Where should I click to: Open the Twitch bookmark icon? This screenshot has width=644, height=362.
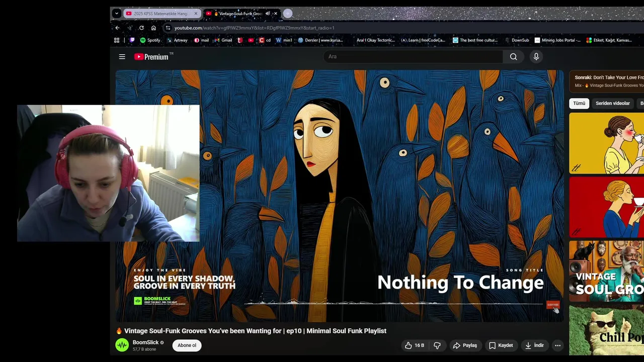pyautogui.click(x=132, y=40)
